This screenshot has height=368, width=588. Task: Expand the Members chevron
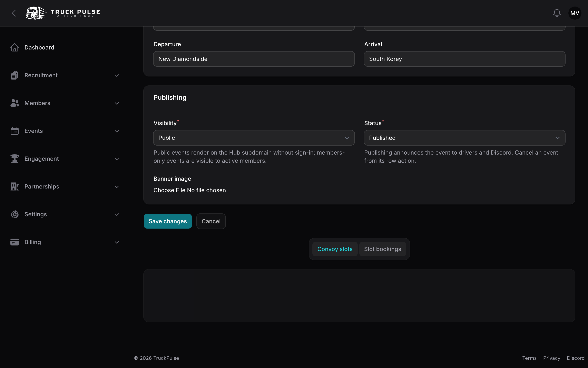117,103
